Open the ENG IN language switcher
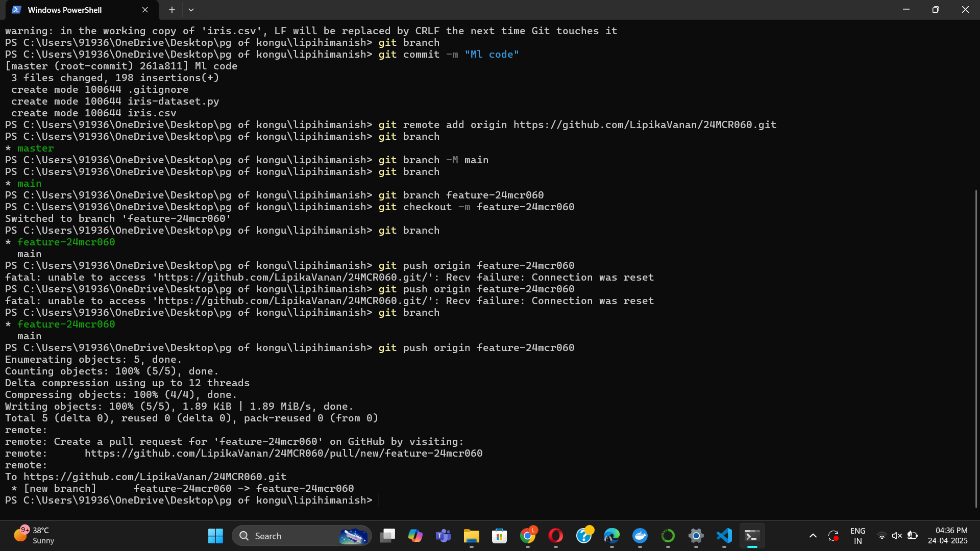The height and width of the screenshot is (551, 980). pyautogui.click(x=858, y=536)
